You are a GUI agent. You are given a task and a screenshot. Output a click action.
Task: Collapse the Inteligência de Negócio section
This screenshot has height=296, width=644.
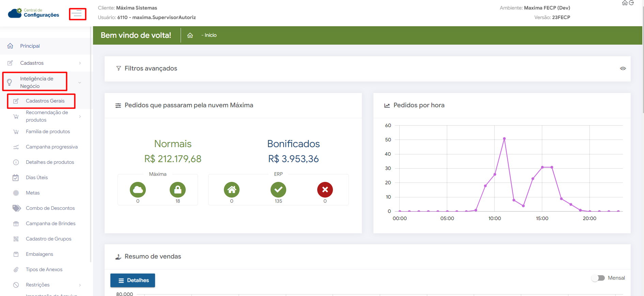point(80,82)
